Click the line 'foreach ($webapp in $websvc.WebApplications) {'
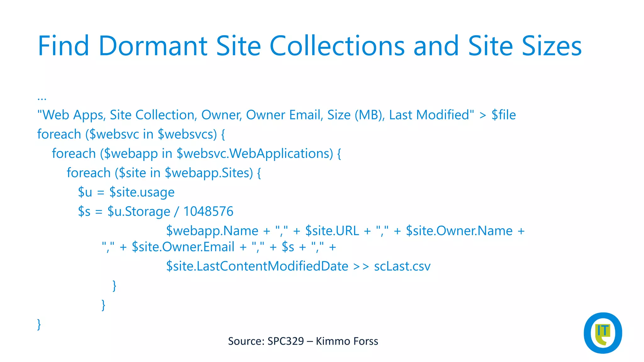 tap(197, 154)
